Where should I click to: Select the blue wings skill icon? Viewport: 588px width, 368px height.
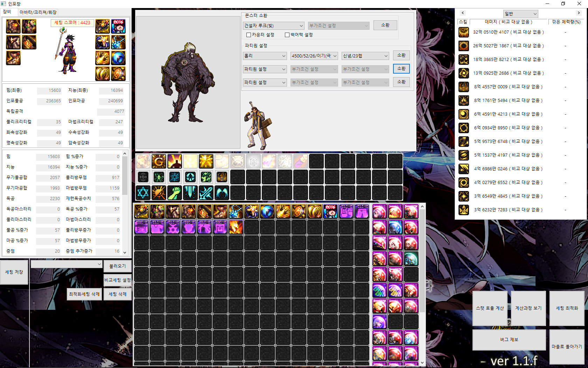coord(222,193)
